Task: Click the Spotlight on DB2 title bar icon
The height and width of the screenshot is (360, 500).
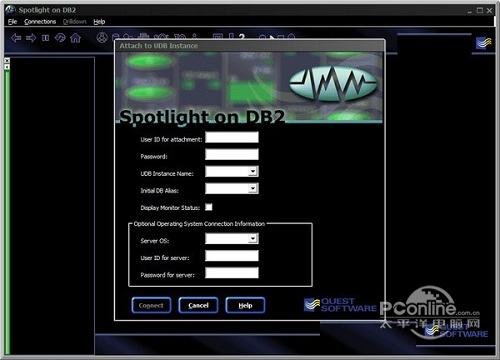Action: [x=10, y=10]
